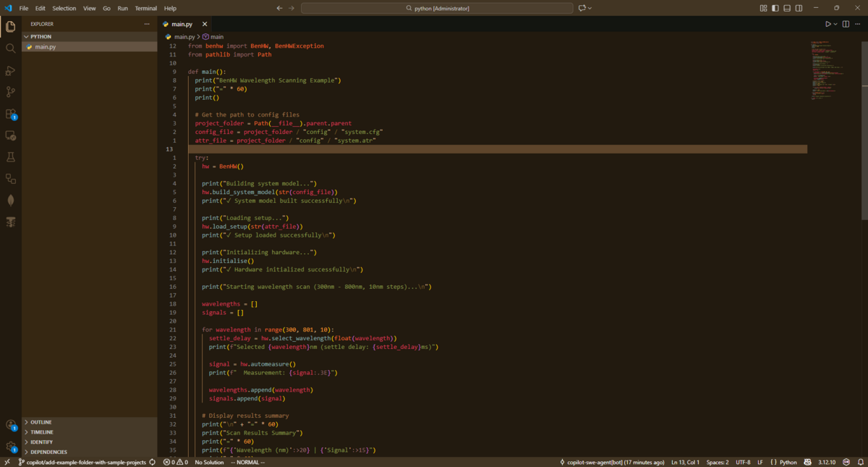
Task: Split the editor to the right
Action: [846, 24]
